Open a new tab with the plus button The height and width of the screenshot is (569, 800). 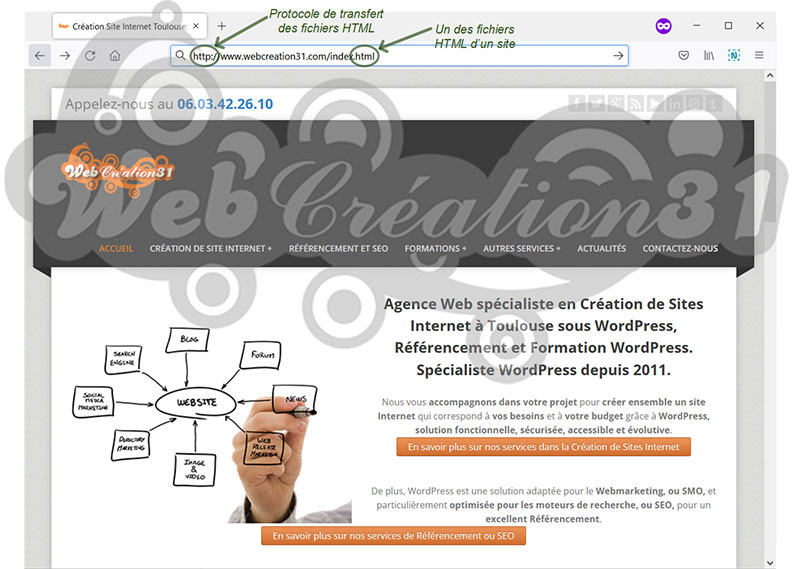click(x=221, y=26)
